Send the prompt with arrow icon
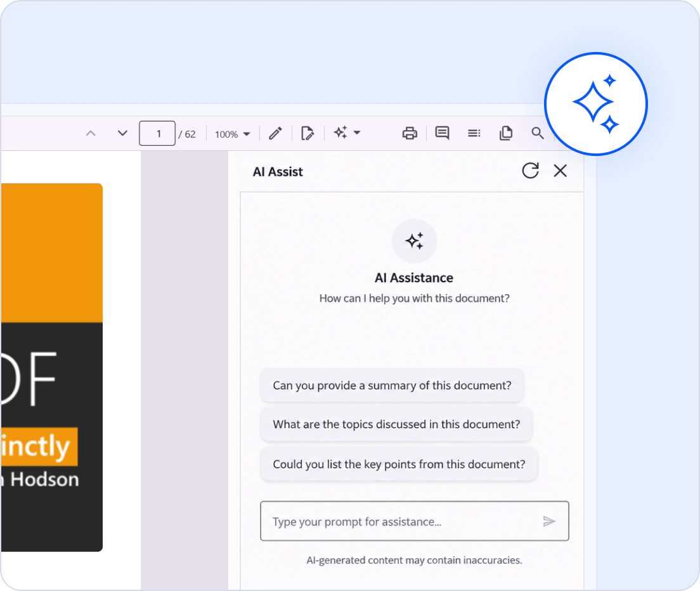The width and height of the screenshot is (700, 591). tap(549, 521)
